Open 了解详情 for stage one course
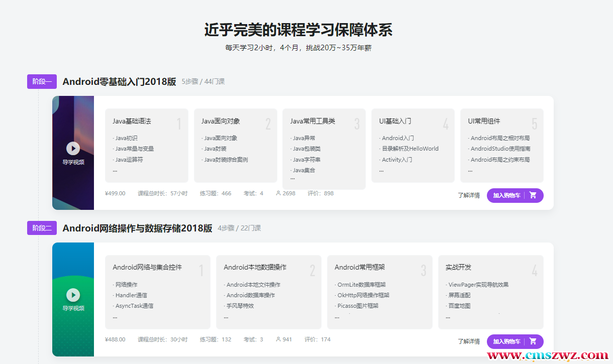This screenshot has height=364, width=613. coord(468,195)
